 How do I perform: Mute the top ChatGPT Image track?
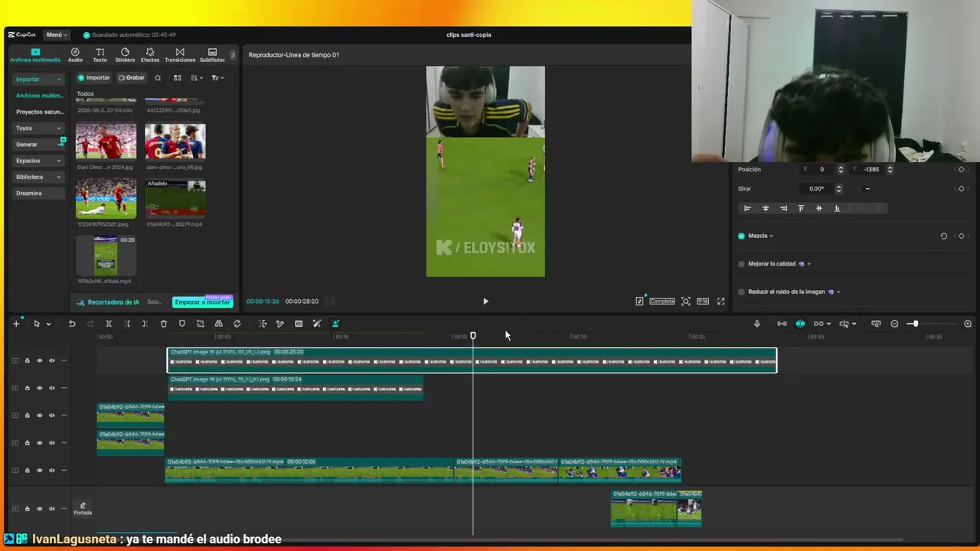[x=51, y=360]
